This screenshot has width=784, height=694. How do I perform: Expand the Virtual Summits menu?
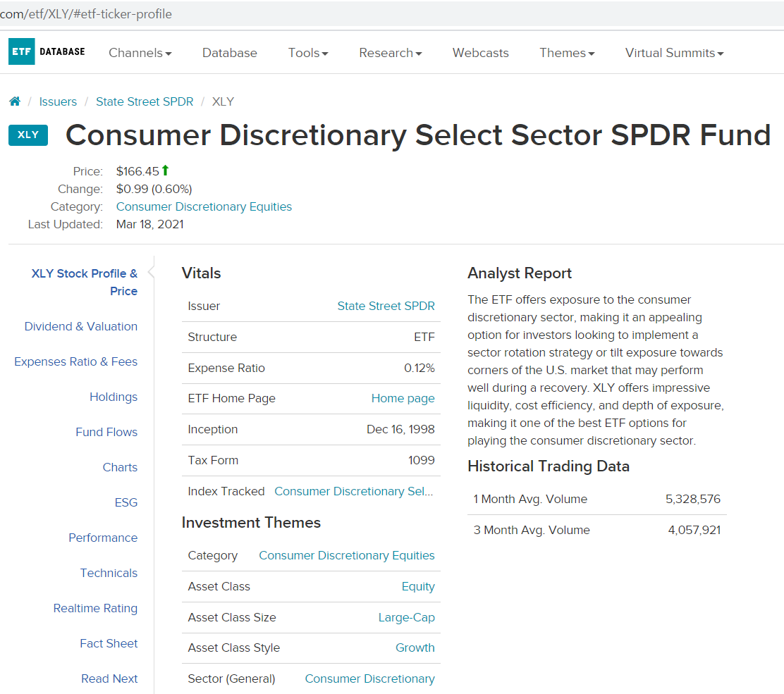(x=674, y=53)
